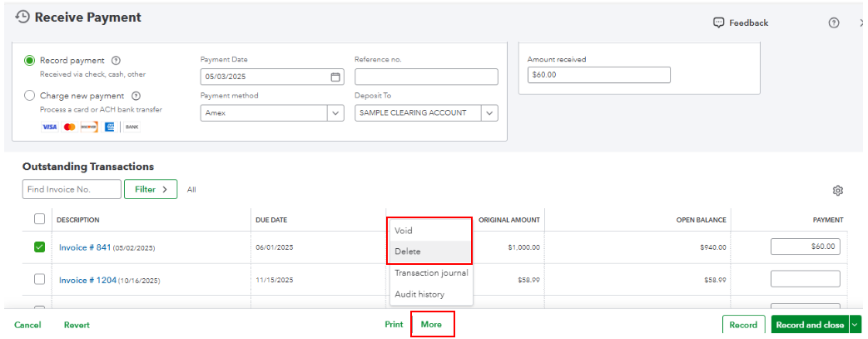Click the Feedback speech bubble icon

(x=719, y=23)
